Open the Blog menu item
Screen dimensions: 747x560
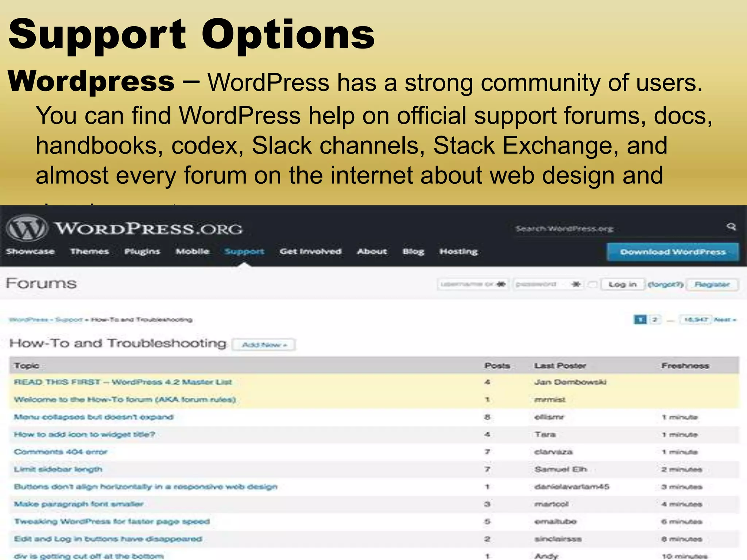[413, 252]
